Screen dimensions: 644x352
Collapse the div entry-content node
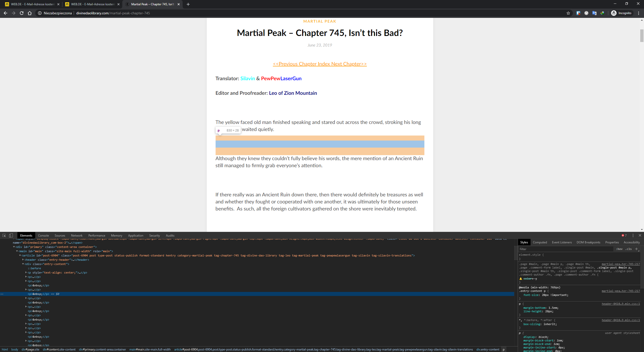pyautogui.click(x=23, y=264)
